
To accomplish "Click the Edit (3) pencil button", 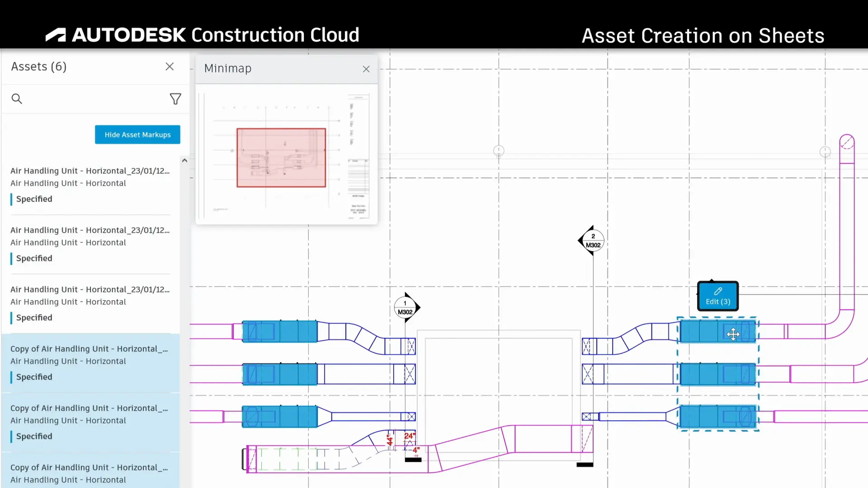I will [718, 296].
